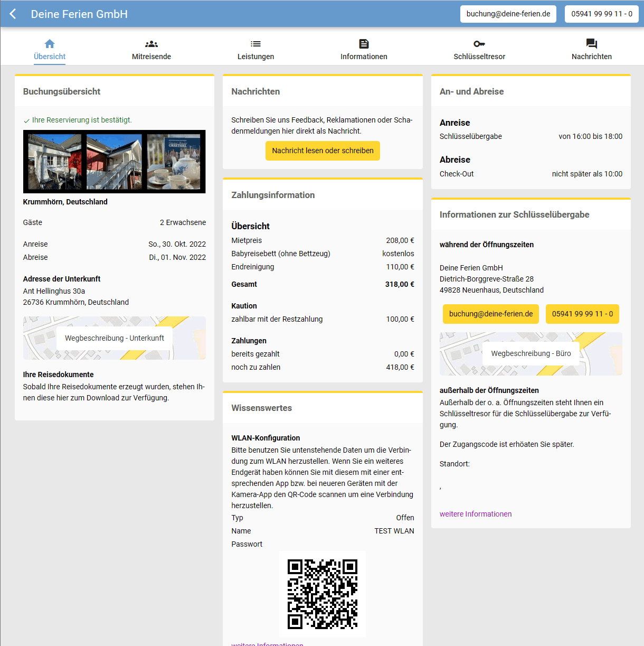Click the Nachrichten chat bubble icon
644x646 pixels.
(591, 44)
